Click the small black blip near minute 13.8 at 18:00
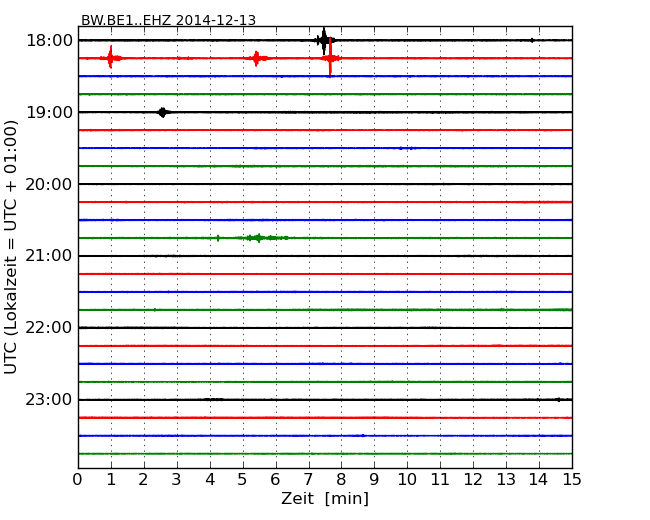This screenshot has width=650, height=520. (532, 41)
